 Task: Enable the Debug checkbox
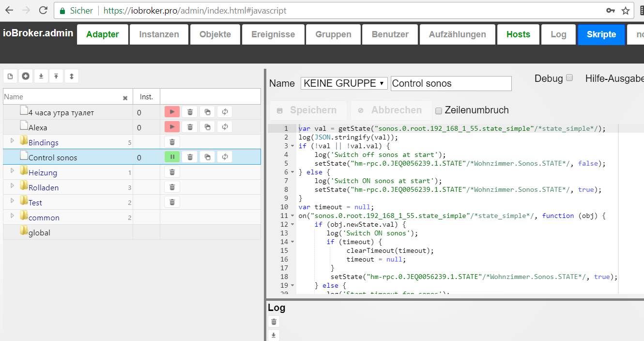coord(569,78)
